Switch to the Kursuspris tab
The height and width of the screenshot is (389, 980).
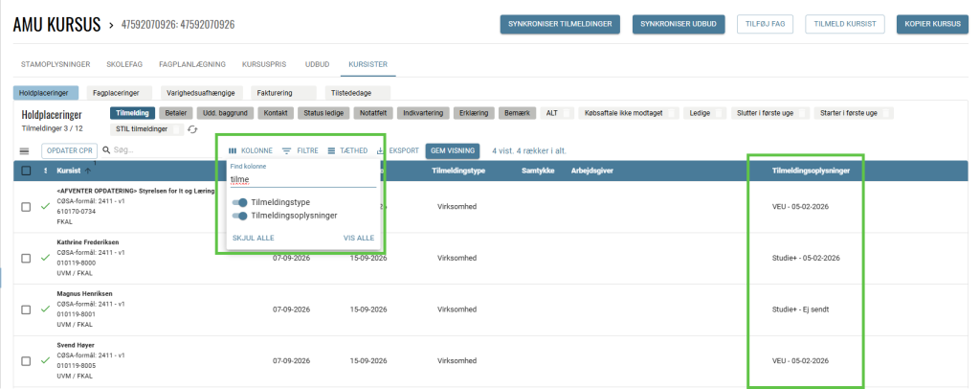[x=263, y=64]
